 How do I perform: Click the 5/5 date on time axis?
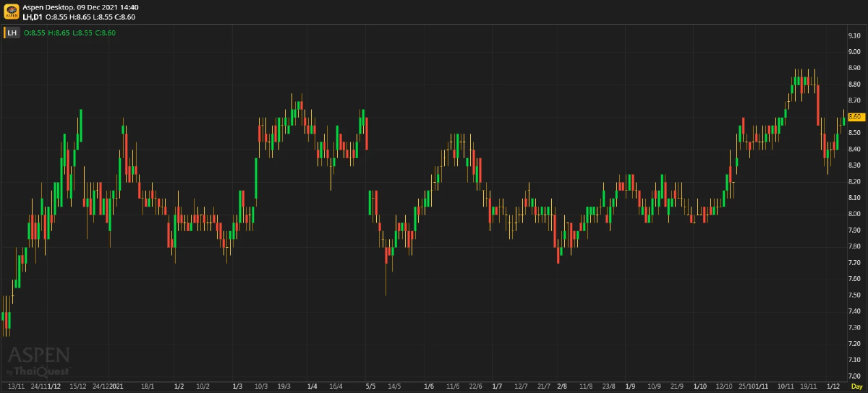click(x=371, y=386)
